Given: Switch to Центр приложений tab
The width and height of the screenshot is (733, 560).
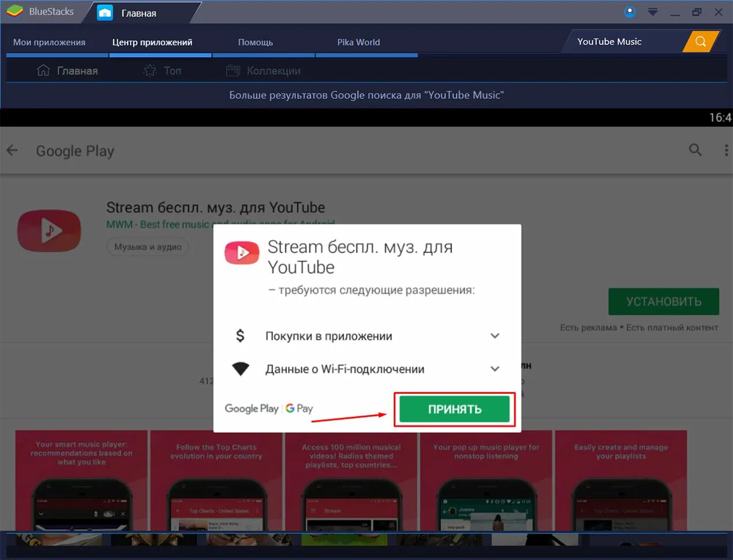Looking at the screenshot, I should pyautogui.click(x=152, y=42).
